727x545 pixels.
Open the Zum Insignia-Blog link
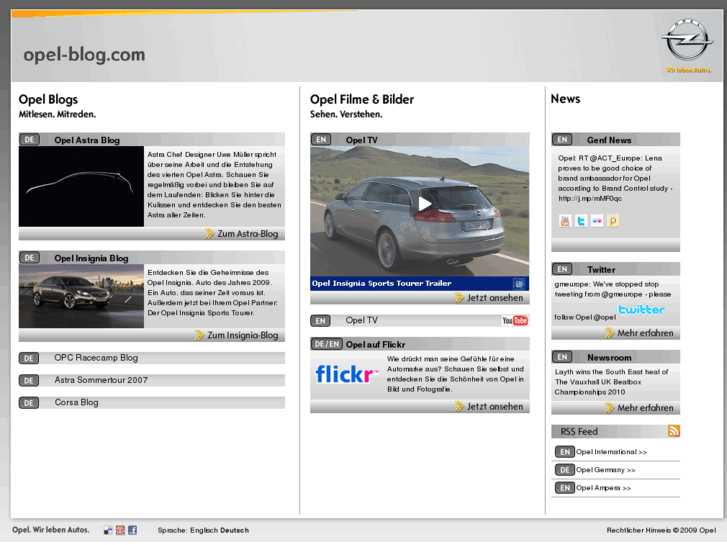click(x=241, y=335)
